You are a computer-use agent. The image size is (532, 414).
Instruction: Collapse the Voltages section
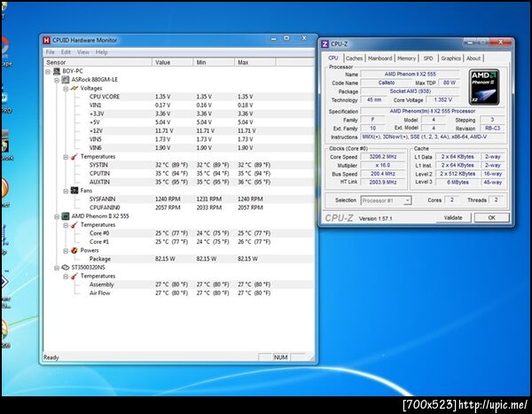click(x=66, y=89)
